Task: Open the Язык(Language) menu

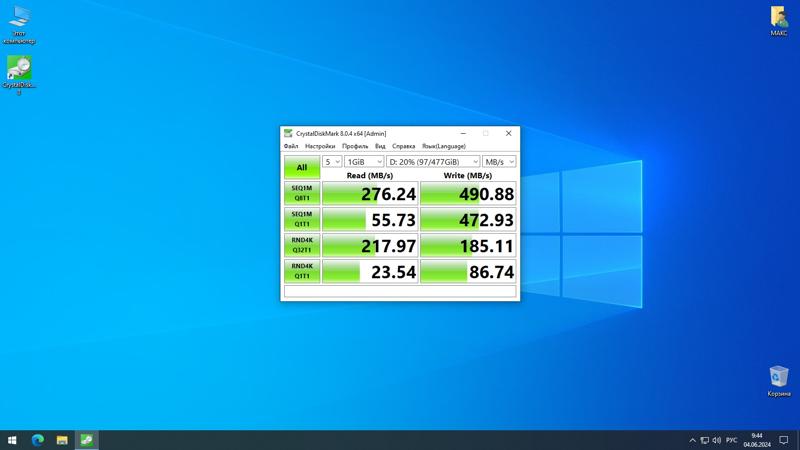Action: [x=443, y=146]
